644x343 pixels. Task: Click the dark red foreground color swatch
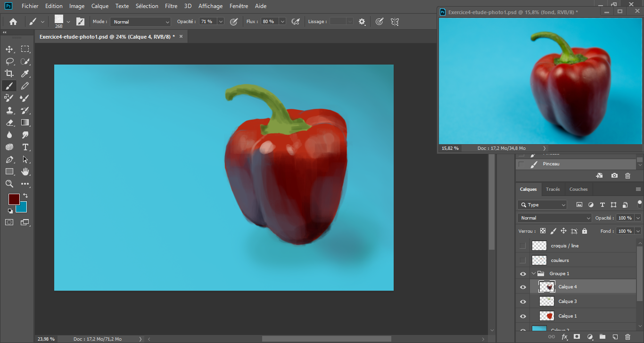(x=14, y=199)
